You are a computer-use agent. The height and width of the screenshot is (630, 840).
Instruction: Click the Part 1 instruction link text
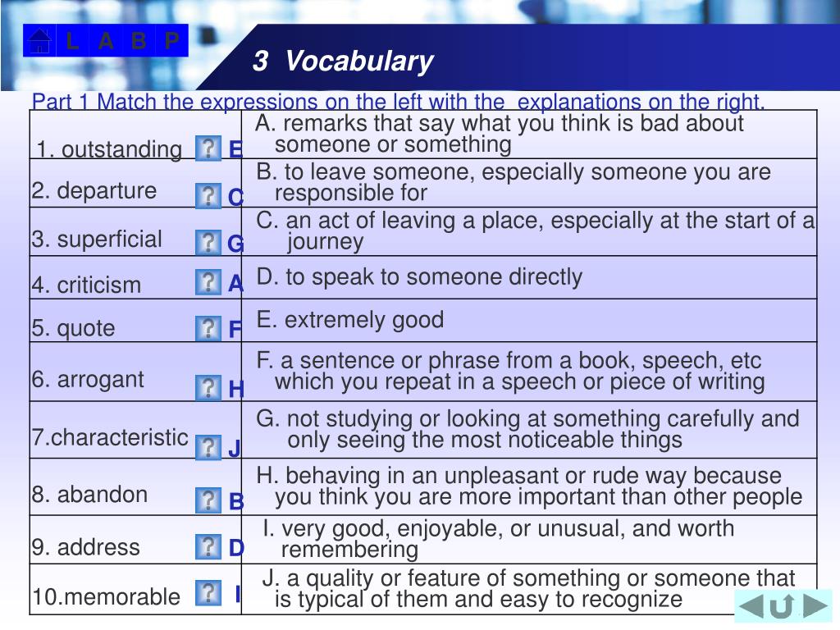pos(398,101)
